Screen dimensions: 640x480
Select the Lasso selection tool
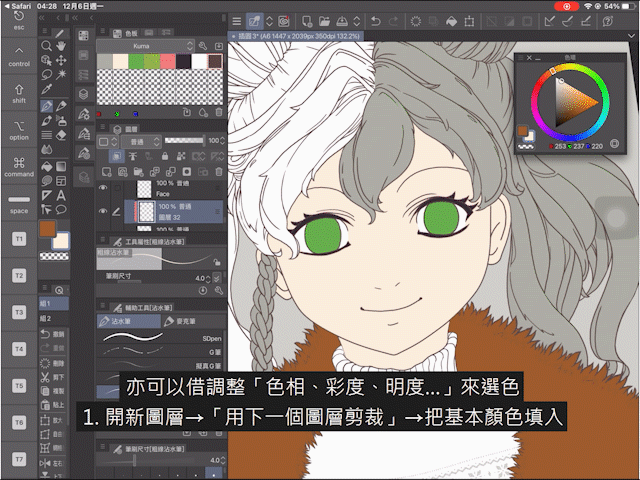coord(47,75)
